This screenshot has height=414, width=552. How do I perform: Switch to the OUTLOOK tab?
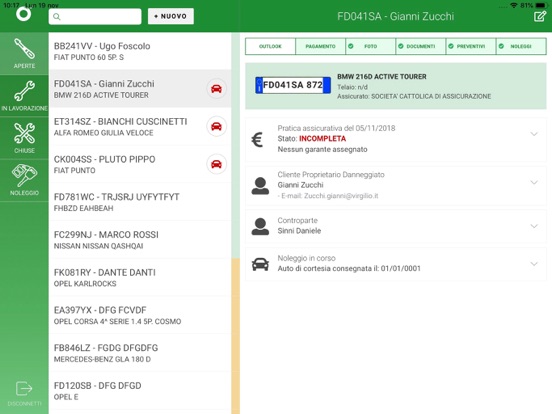point(270,46)
